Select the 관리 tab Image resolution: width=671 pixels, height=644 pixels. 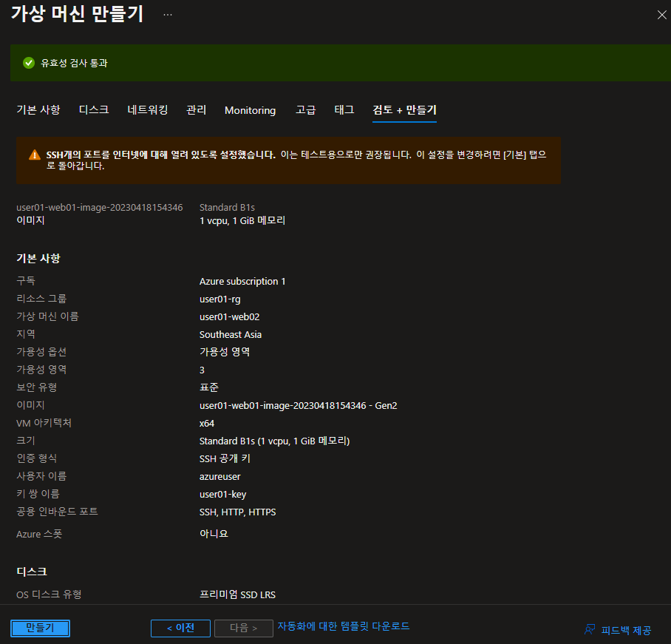pyautogui.click(x=197, y=110)
